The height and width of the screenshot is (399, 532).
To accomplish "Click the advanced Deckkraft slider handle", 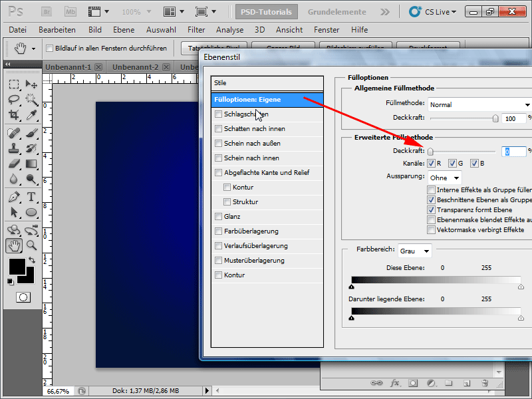I will (x=430, y=152).
